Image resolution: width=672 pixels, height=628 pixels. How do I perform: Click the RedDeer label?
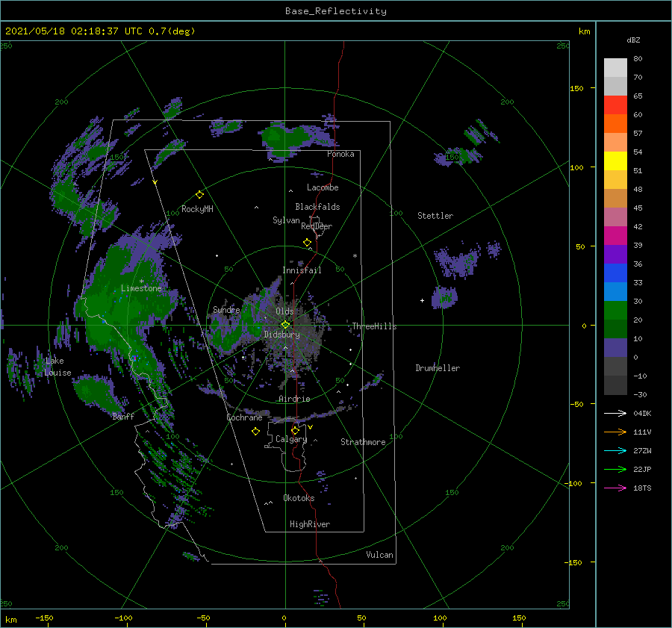(317, 226)
